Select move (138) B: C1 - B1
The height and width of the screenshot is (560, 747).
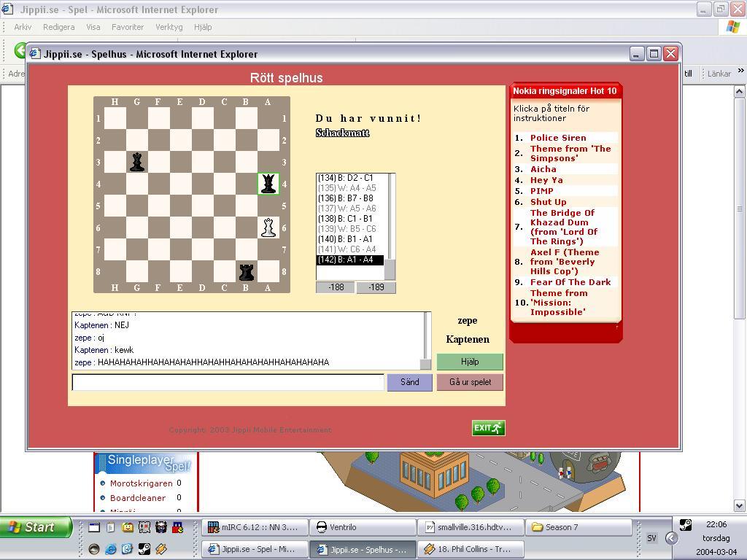(x=350, y=219)
